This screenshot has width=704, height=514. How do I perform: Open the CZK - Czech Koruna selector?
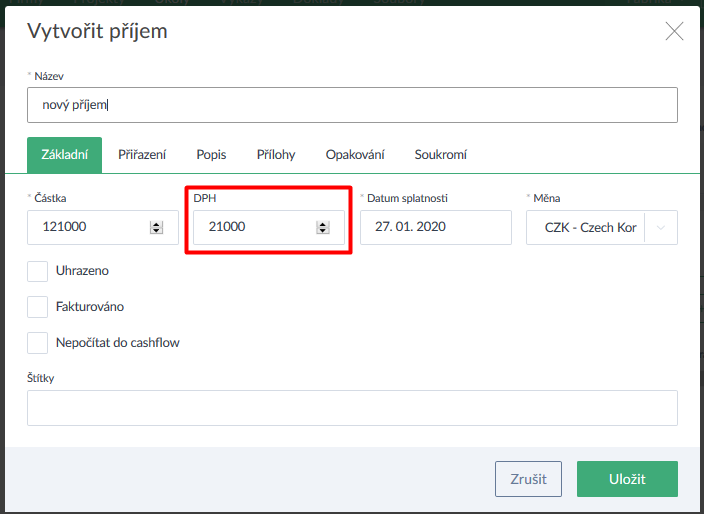click(x=590, y=228)
